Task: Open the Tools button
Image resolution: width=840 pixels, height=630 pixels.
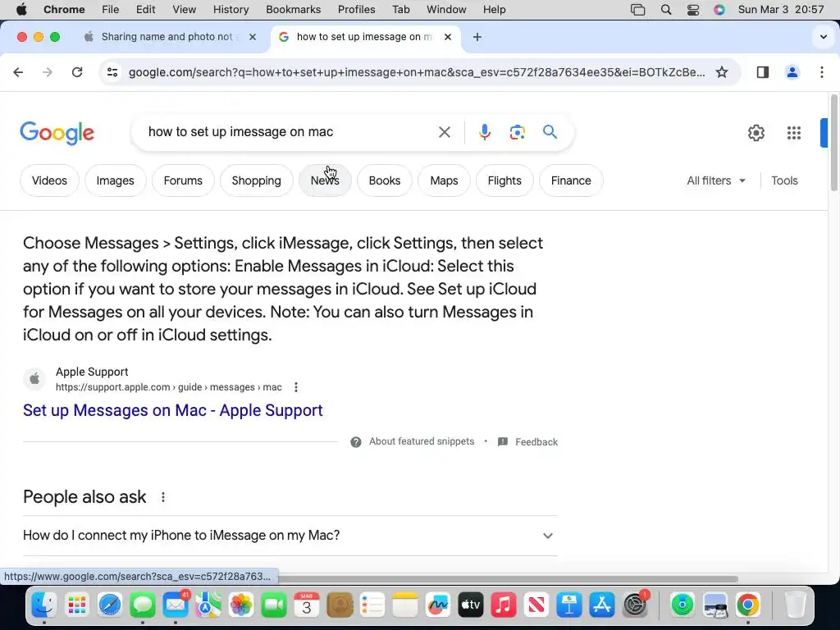Action: [784, 180]
